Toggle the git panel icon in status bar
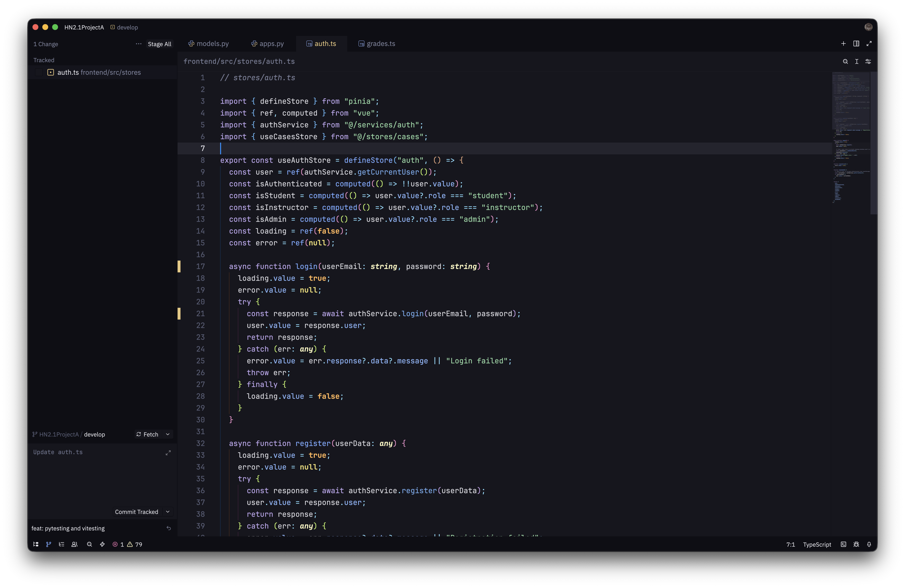The width and height of the screenshot is (905, 588). point(49,544)
